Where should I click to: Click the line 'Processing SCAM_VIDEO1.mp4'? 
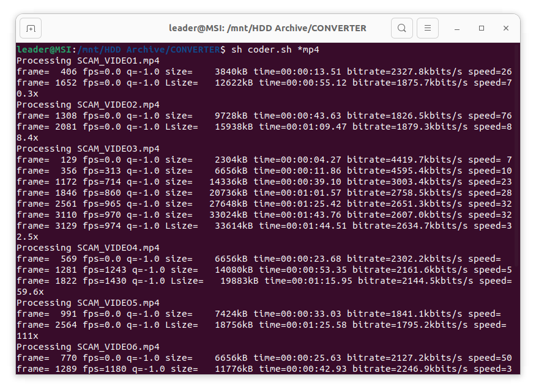[x=88, y=61]
